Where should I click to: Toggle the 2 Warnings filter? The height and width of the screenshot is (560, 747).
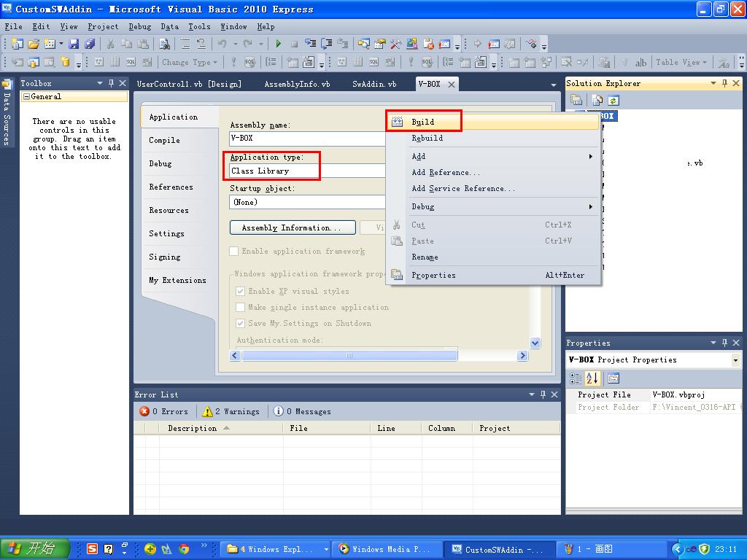(231, 411)
